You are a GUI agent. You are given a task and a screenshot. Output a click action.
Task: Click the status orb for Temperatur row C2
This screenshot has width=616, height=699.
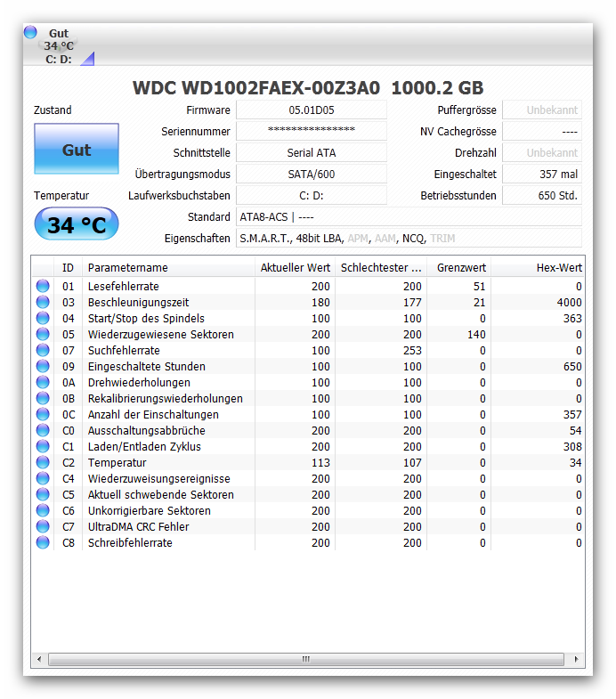tap(43, 462)
